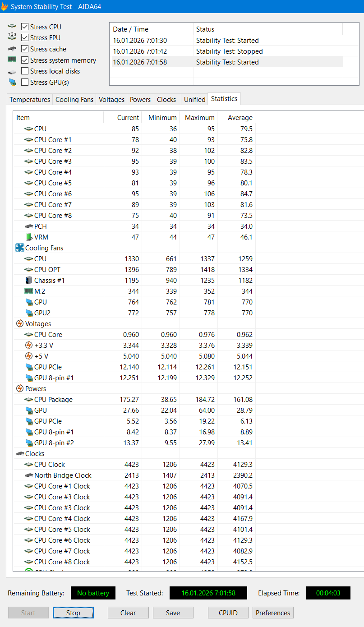The image size is (364, 627).
Task: Open the Cooling Fans tab
Action: click(74, 100)
